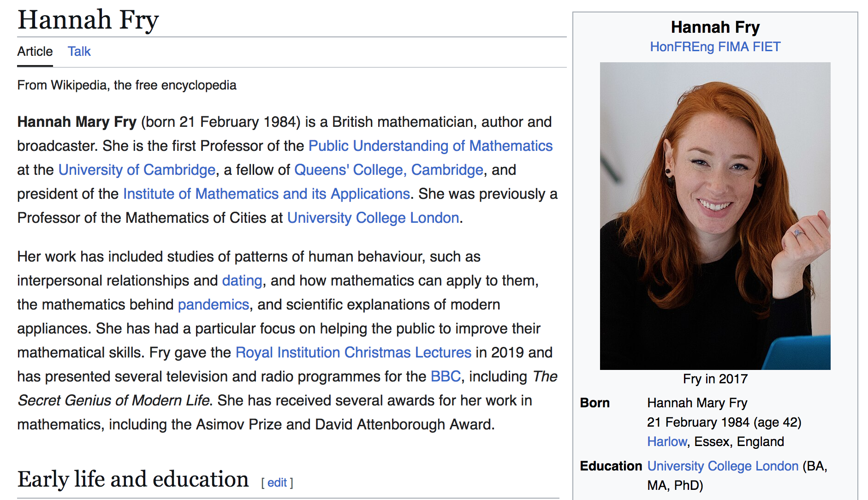Follow the Harlow birthplace link
This screenshot has height=500, width=868.
pos(667,442)
